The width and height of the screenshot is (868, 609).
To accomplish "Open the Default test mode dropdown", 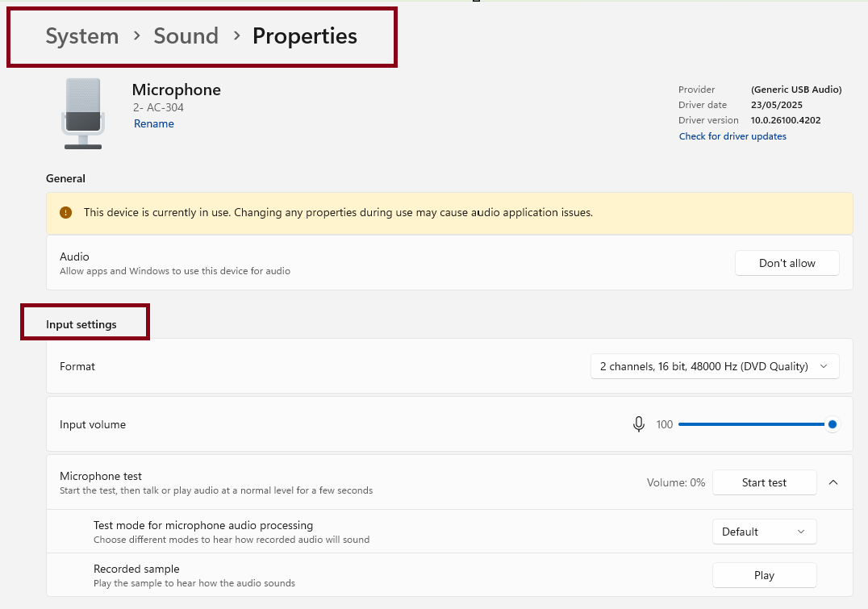I will click(764, 532).
